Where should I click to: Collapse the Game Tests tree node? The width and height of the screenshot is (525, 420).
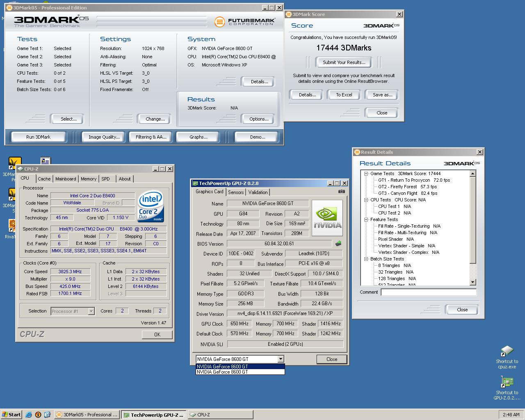click(366, 173)
